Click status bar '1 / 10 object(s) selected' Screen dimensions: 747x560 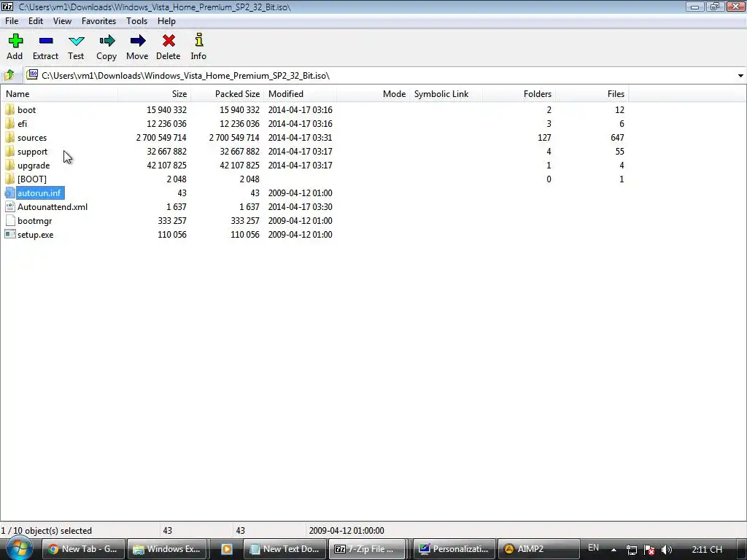(x=46, y=531)
